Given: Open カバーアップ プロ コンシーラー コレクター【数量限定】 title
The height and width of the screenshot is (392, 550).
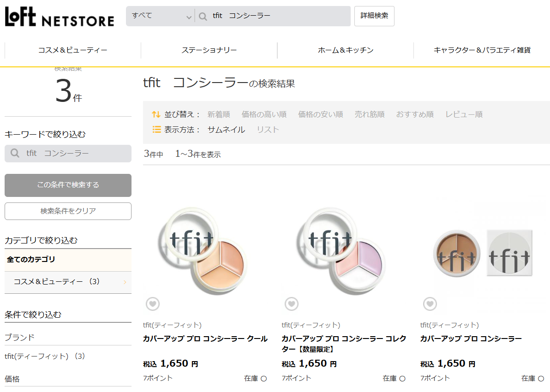Looking at the screenshot, I should pyautogui.click(x=344, y=344).
